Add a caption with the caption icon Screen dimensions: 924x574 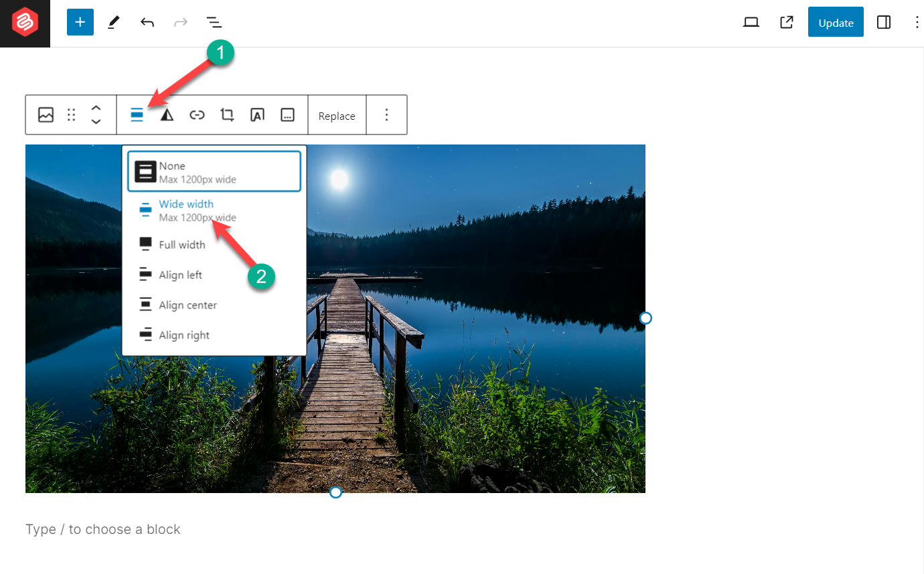pos(287,114)
